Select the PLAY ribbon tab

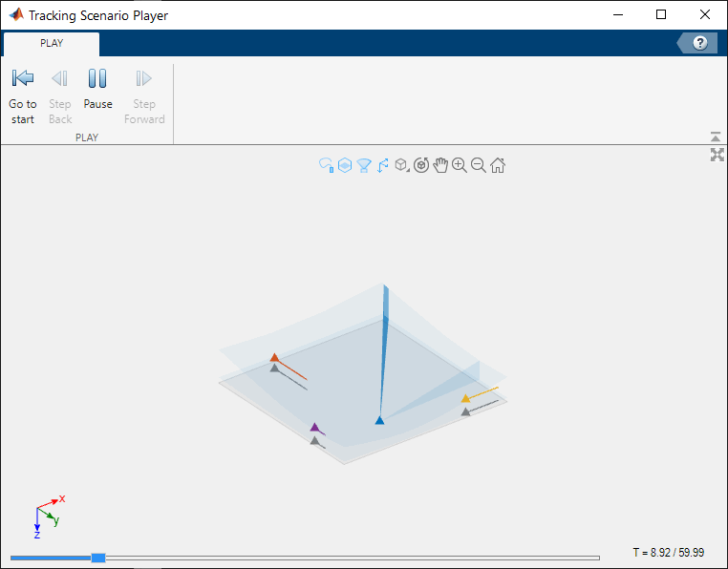[x=52, y=44]
